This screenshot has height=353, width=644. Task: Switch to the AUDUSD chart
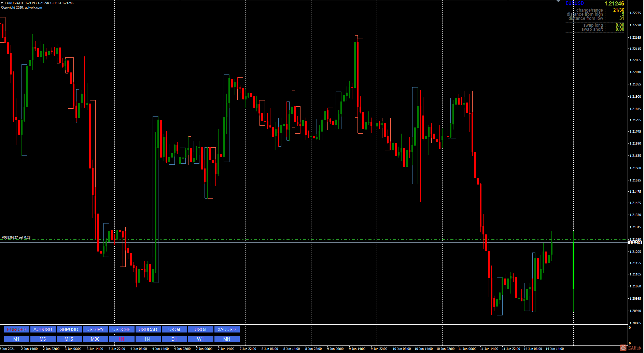(43, 329)
